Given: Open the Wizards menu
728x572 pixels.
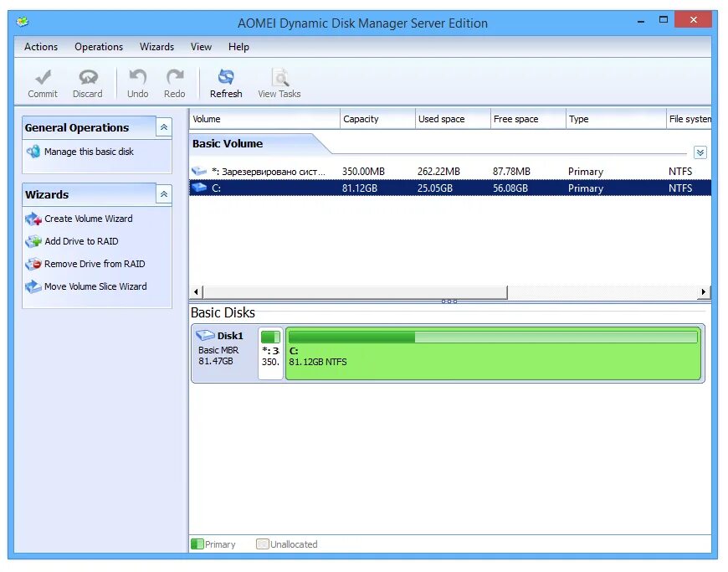Looking at the screenshot, I should tap(157, 47).
